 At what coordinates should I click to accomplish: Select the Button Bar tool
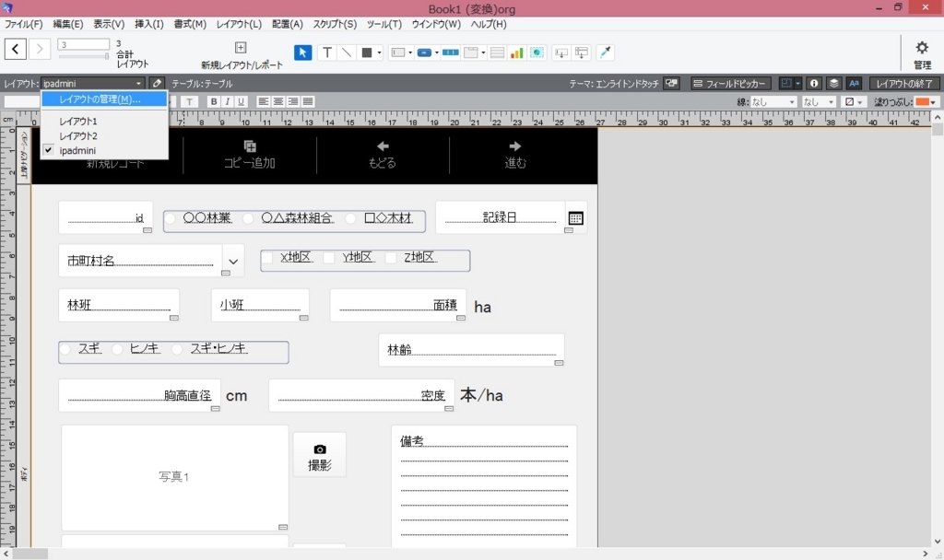[450, 52]
